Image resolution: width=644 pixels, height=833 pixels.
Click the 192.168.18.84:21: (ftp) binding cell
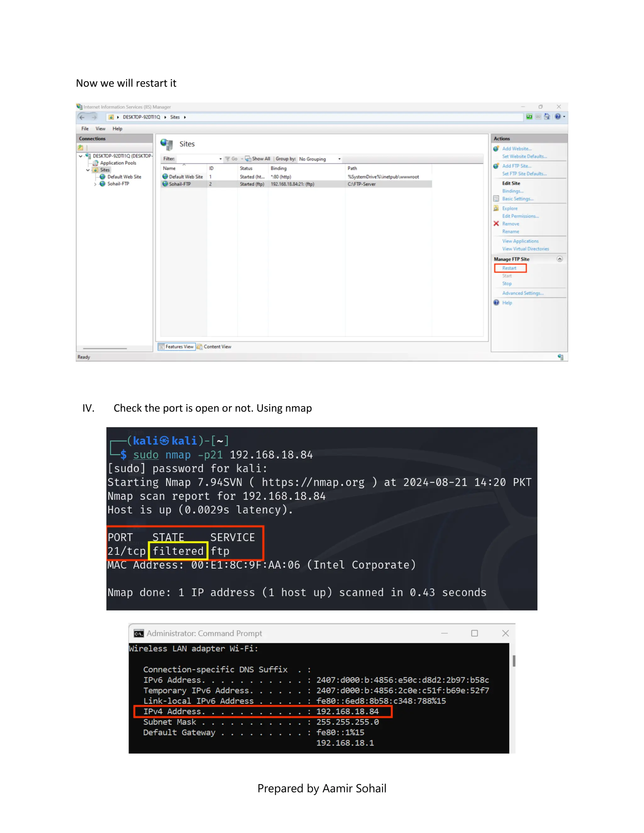293,184
